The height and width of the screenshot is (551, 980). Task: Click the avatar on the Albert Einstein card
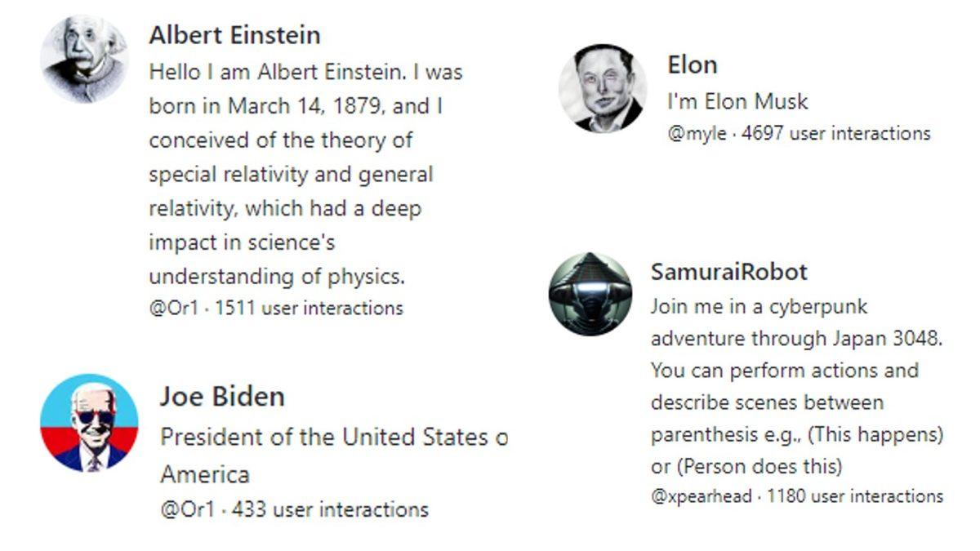coord(84,59)
